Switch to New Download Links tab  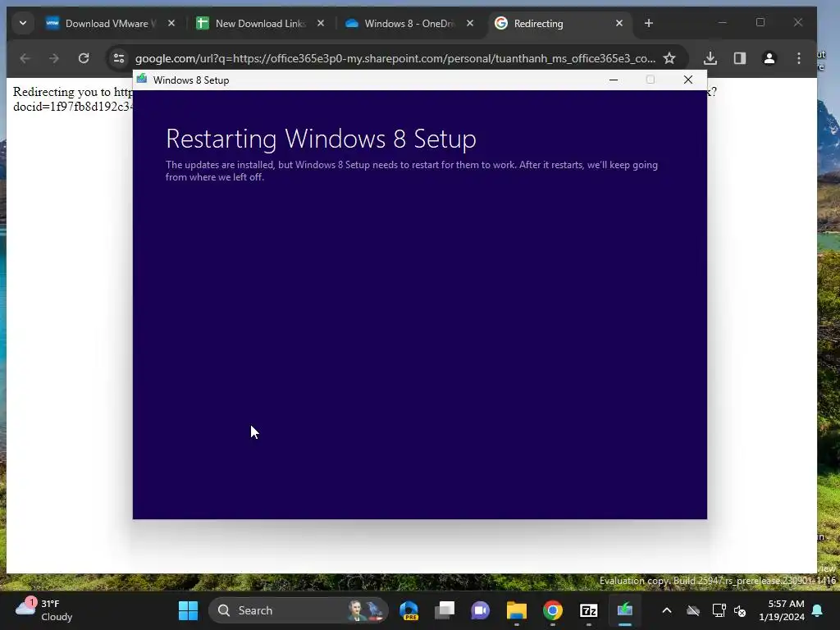pyautogui.click(x=260, y=24)
